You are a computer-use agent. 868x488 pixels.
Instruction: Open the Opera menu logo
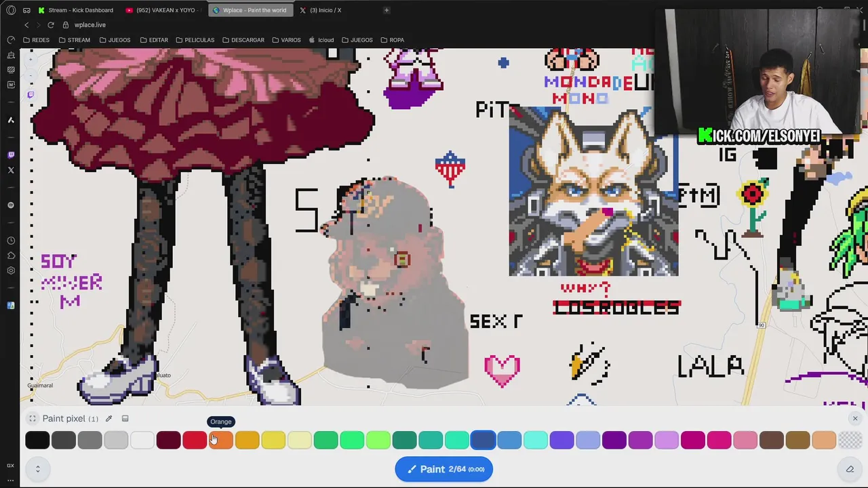11,10
